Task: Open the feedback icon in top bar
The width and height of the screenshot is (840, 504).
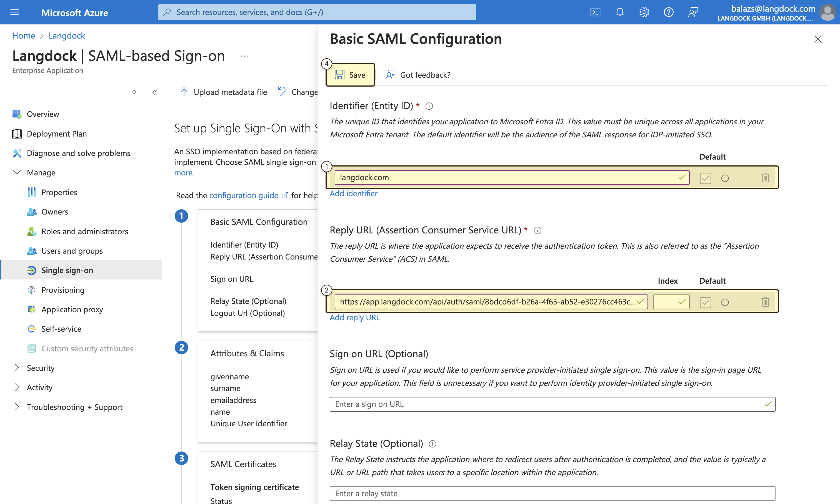Action: 693,12
